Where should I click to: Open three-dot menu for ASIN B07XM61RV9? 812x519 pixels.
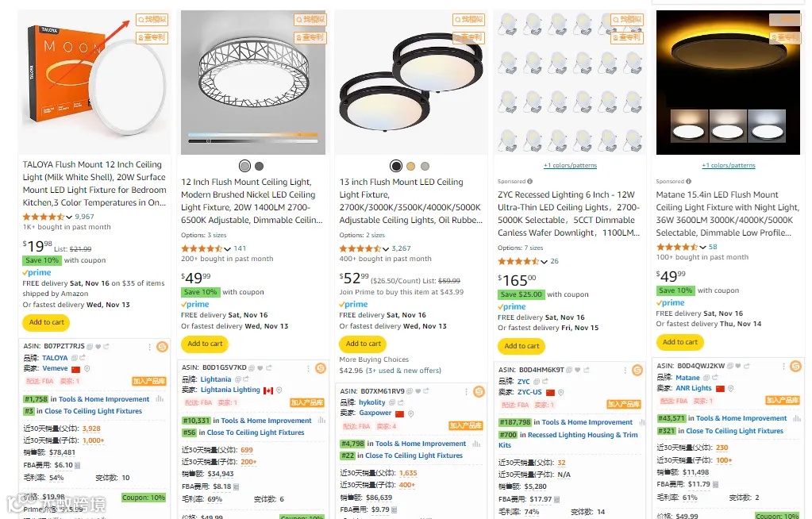[466, 391]
